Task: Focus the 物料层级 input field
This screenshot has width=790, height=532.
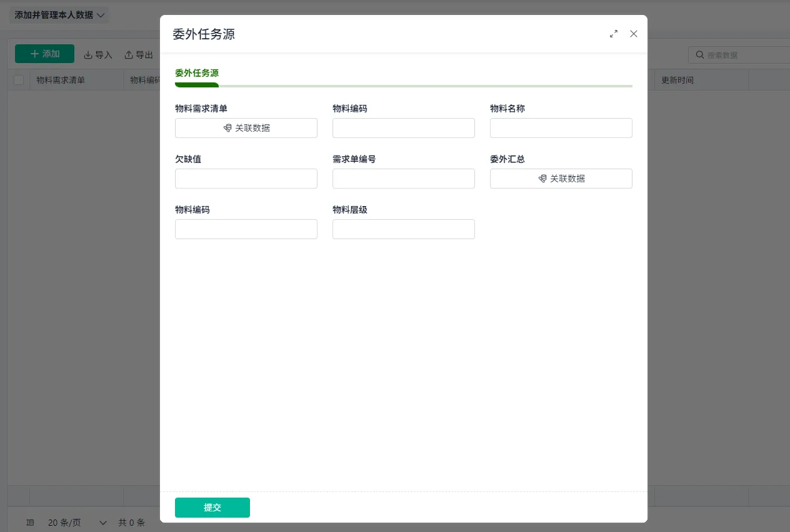Action: coord(404,229)
